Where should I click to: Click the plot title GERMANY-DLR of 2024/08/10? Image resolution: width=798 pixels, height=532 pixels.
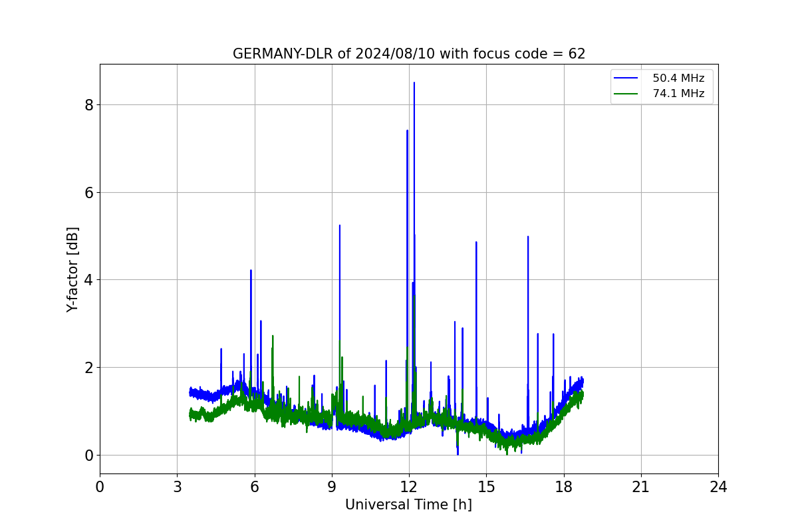point(408,54)
